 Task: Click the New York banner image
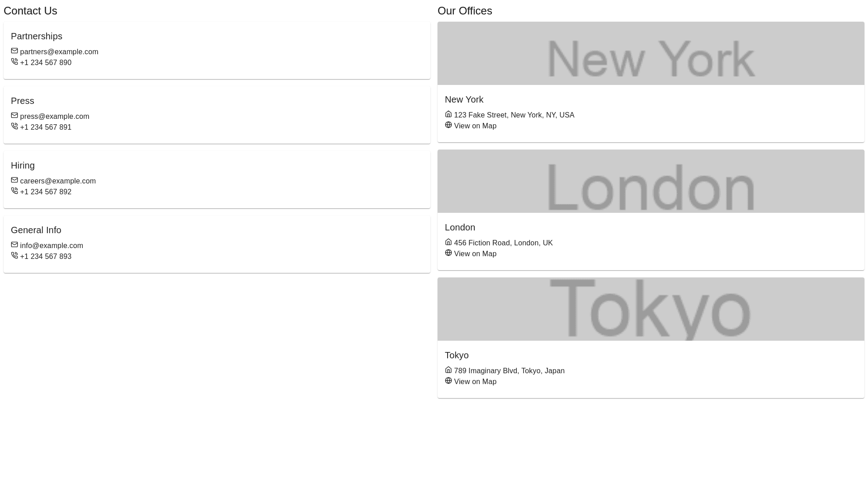(x=651, y=53)
